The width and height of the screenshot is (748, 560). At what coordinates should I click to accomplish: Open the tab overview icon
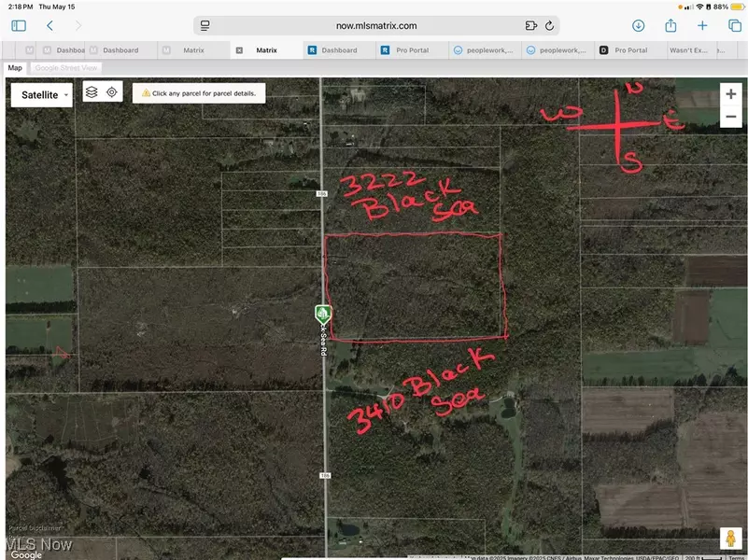735,25
